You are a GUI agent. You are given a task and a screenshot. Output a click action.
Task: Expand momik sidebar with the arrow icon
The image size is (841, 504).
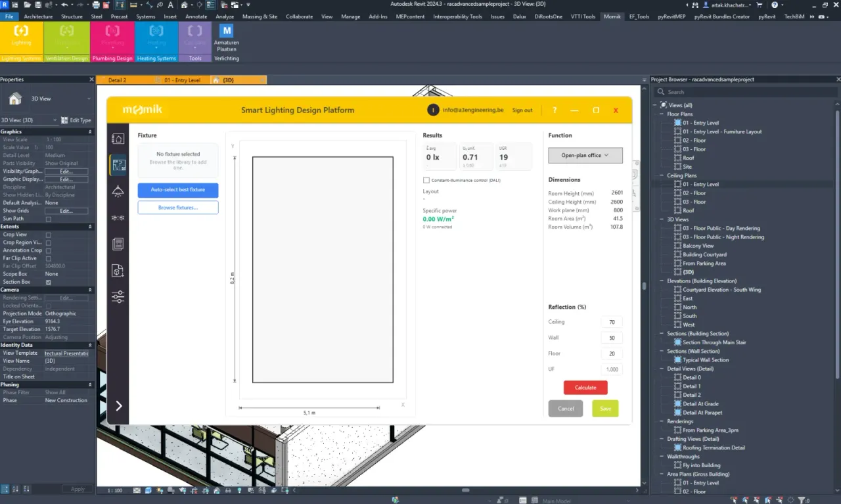(x=119, y=406)
